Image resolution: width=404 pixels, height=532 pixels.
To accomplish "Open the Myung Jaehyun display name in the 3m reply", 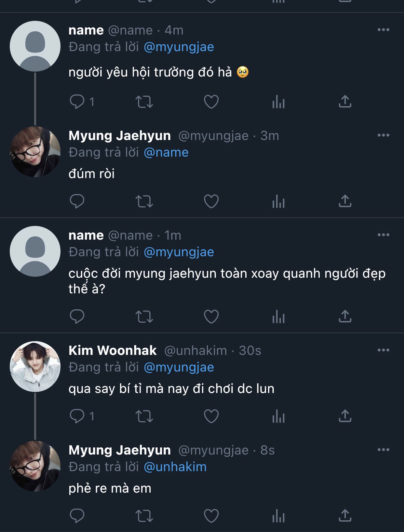I will coord(120,135).
